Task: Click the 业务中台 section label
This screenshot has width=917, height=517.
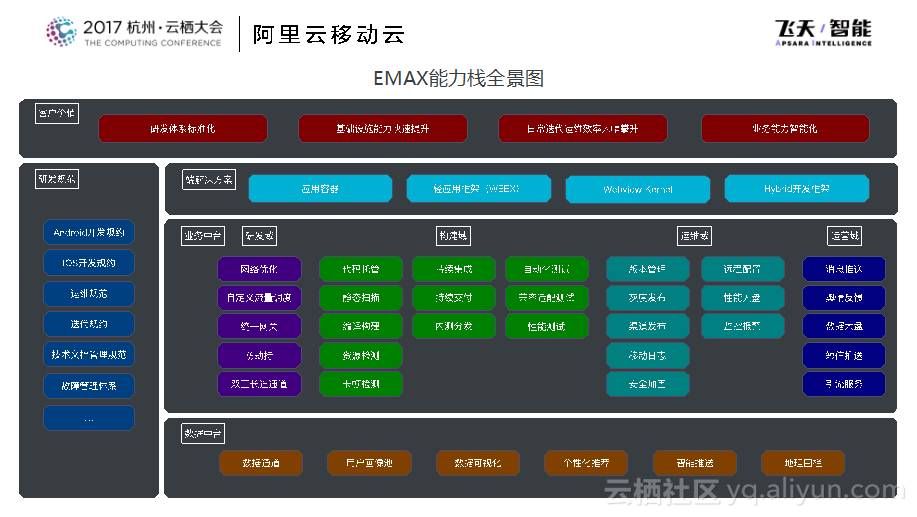Action: coord(203,236)
